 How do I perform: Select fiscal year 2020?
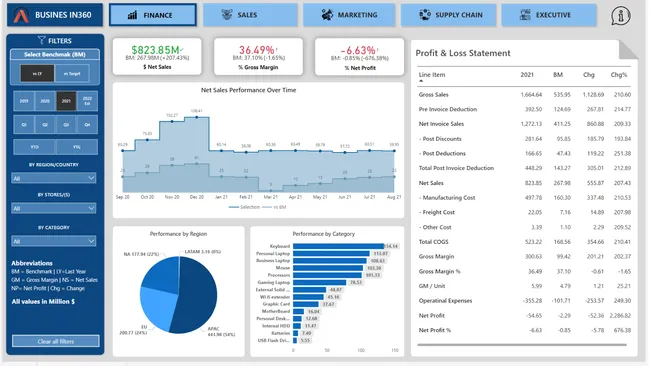pyautogui.click(x=45, y=101)
